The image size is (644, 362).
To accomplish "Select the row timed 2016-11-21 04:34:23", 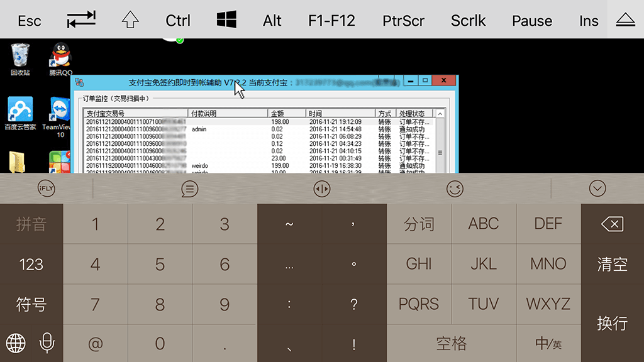I will 258,144.
